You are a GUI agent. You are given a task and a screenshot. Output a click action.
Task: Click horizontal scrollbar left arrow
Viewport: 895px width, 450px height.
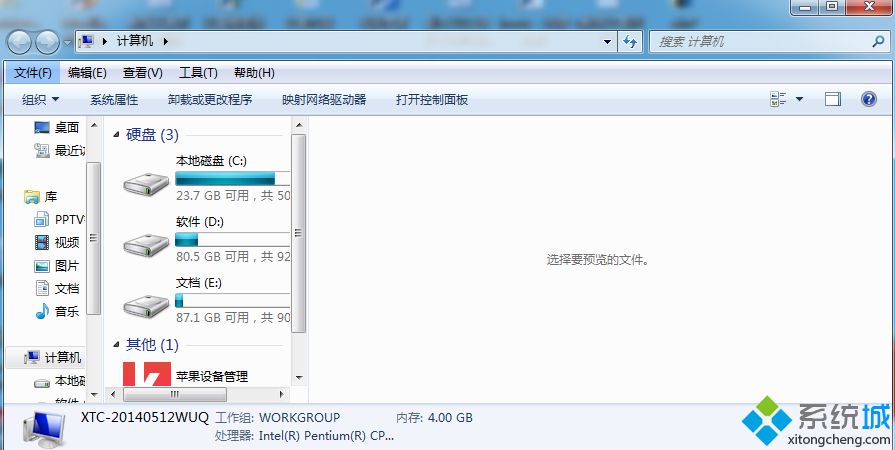(113, 394)
